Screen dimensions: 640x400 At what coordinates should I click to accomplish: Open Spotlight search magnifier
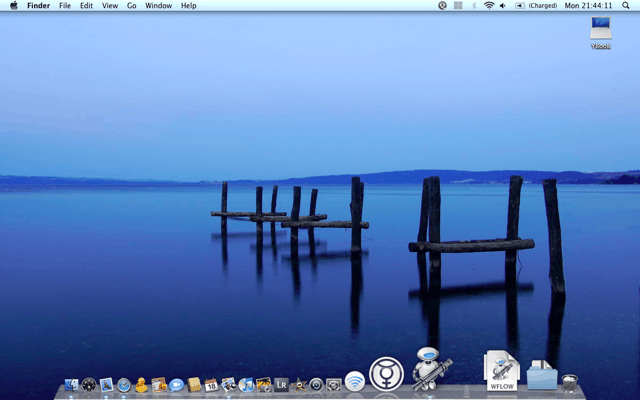(626, 6)
